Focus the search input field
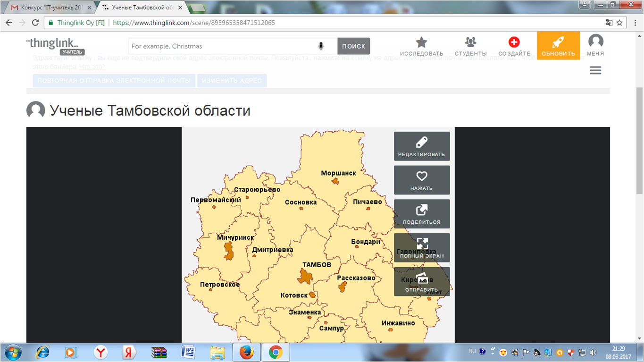 click(x=222, y=46)
